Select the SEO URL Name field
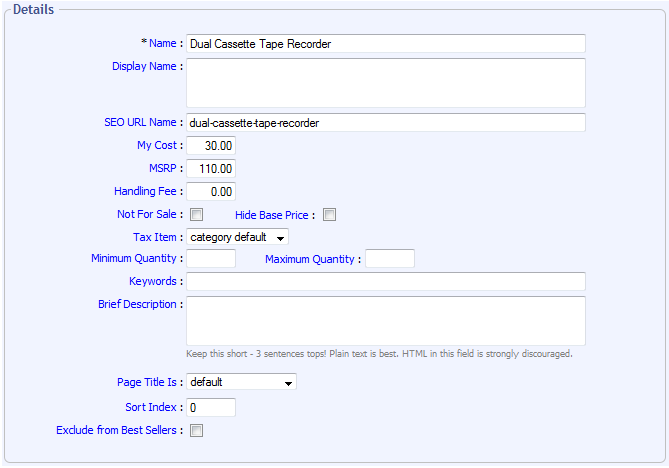The height and width of the screenshot is (468, 669). coord(385,123)
